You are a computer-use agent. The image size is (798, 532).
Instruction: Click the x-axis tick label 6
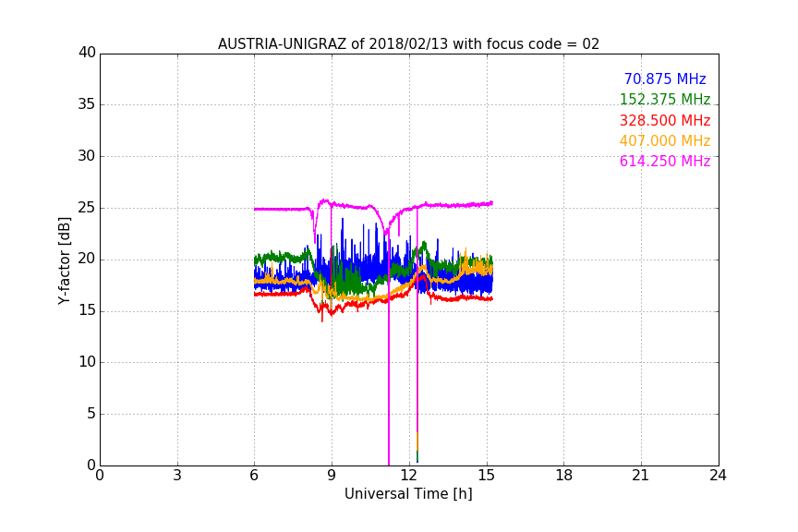[255, 476]
